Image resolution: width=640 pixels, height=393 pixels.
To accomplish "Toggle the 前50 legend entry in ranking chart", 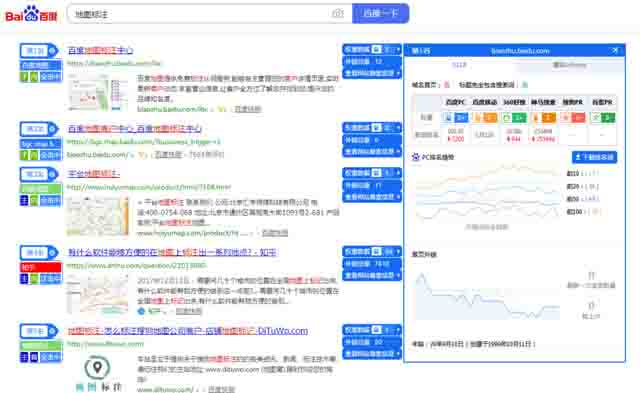I will [x=582, y=199].
